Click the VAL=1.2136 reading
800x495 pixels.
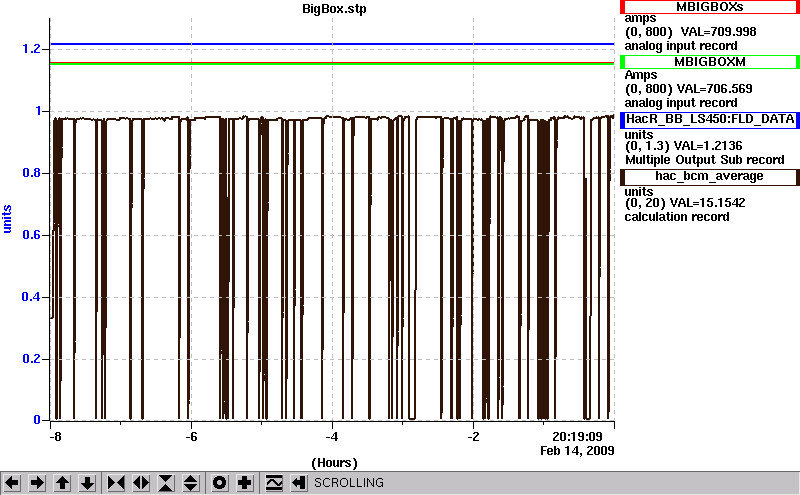[x=708, y=146]
